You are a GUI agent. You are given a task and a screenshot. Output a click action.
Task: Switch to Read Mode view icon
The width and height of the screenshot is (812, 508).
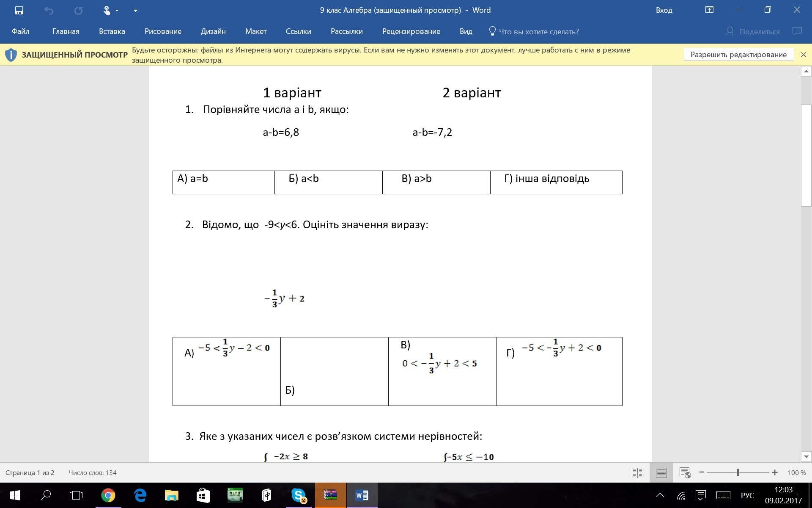(637, 472)
